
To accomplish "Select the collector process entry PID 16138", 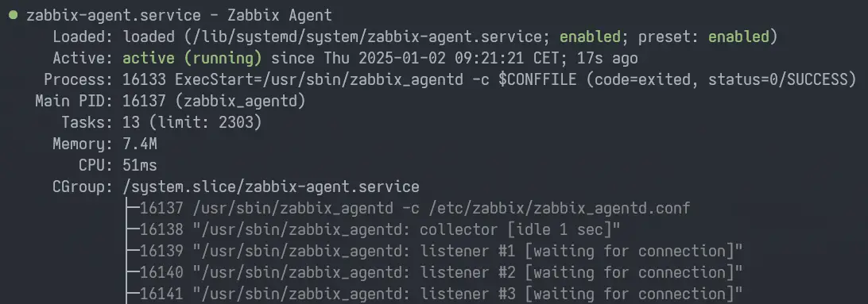I will (x=374, y=229).
